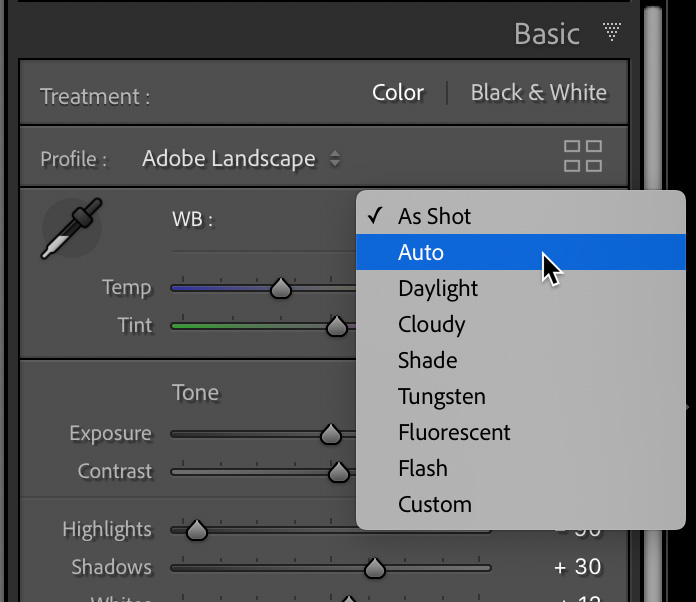The width and height of the screenshot is (696, 602).
Task: Collapse the Basic panel triangle
Action: (x=612, y=33)
